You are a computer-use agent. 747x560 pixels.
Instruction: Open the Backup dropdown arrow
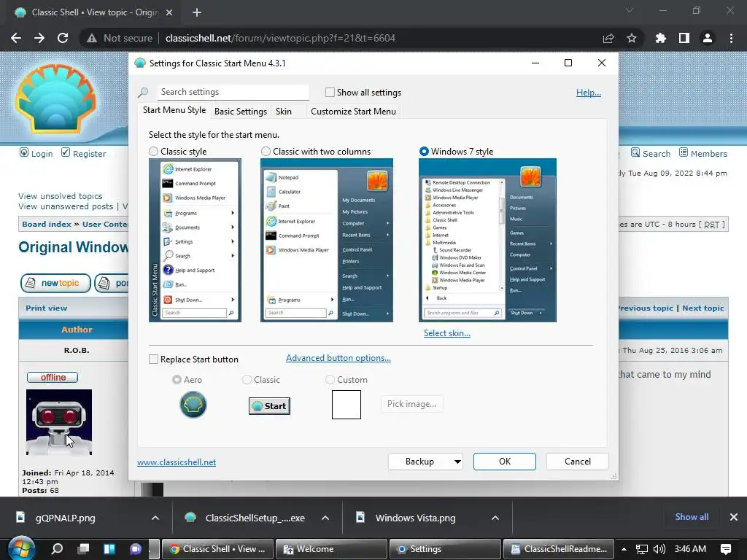457,462
